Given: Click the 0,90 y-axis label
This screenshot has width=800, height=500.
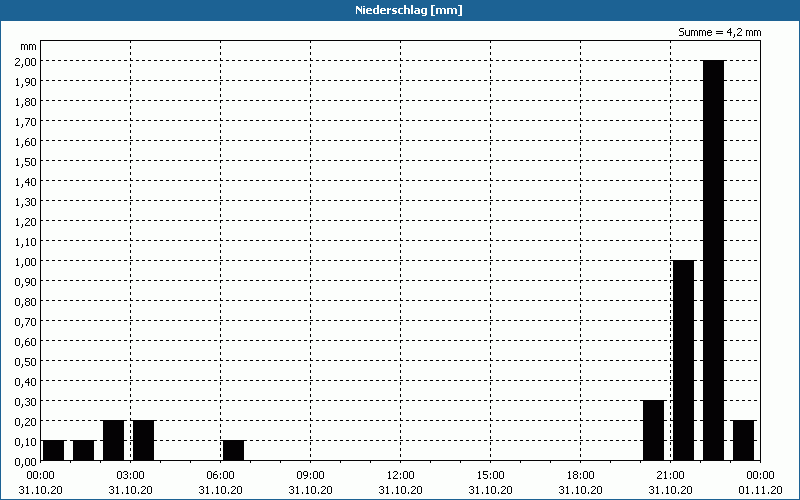Looking at the screenshot, I should tap(27, 281).
